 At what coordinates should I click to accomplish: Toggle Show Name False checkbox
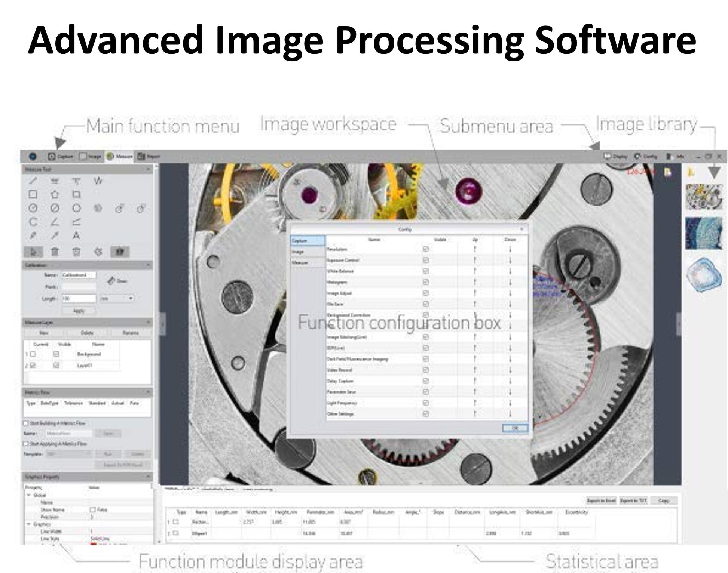tap(93, 510)
